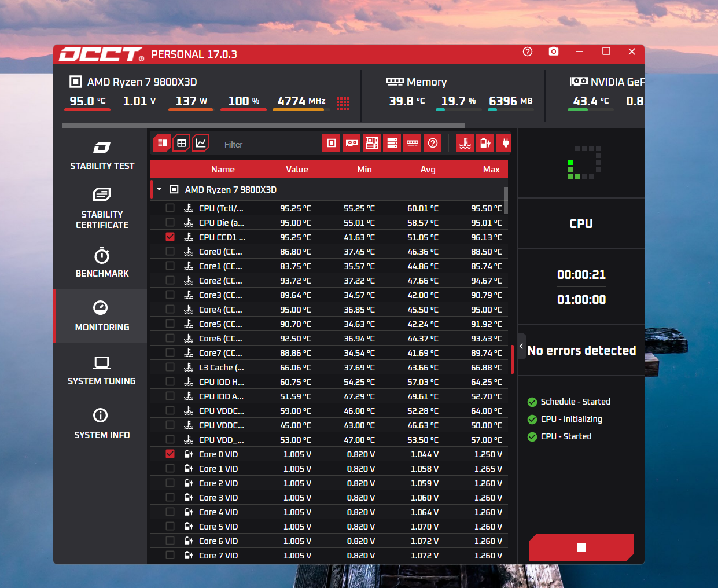Check the Core 7 VID checkbox

click(x=170, y=555)
